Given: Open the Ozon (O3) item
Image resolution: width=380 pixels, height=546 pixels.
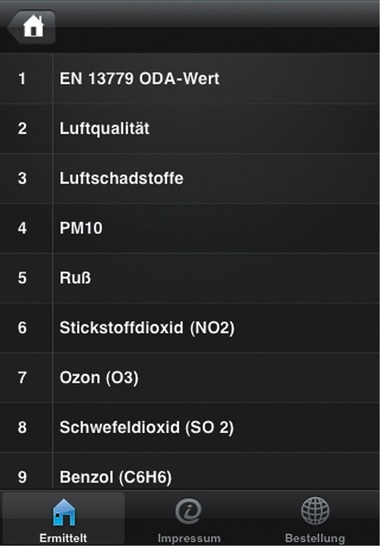Looking at the screenshot, I should [x=190, y=377].
